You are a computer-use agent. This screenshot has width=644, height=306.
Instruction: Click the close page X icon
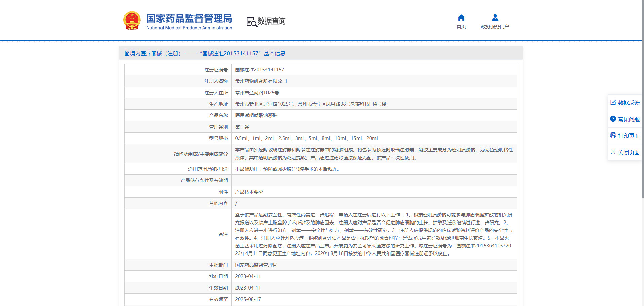click(x=613, y=152)
